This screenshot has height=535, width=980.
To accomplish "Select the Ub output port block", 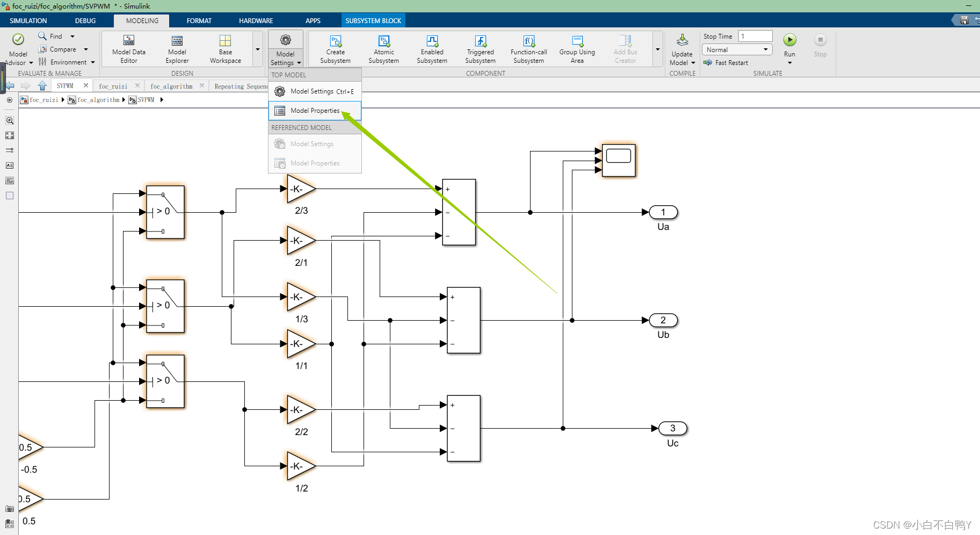I will [663, 321].
